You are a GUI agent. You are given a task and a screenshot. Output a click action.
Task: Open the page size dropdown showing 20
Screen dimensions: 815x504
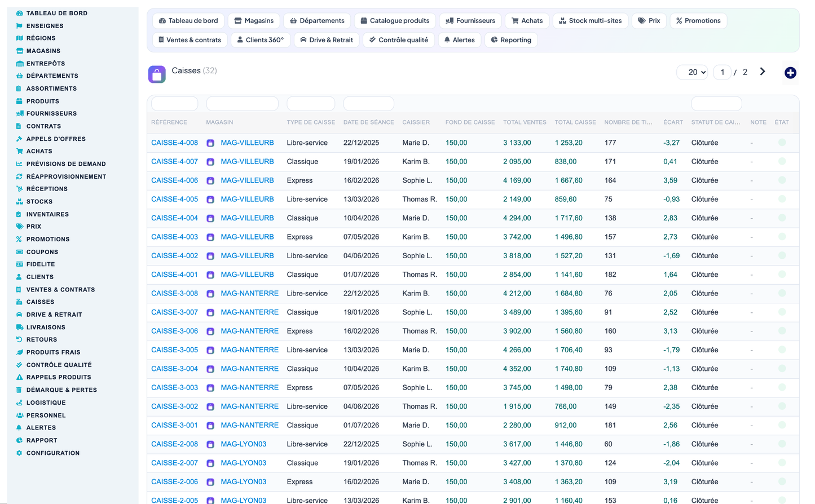[693, 72]
